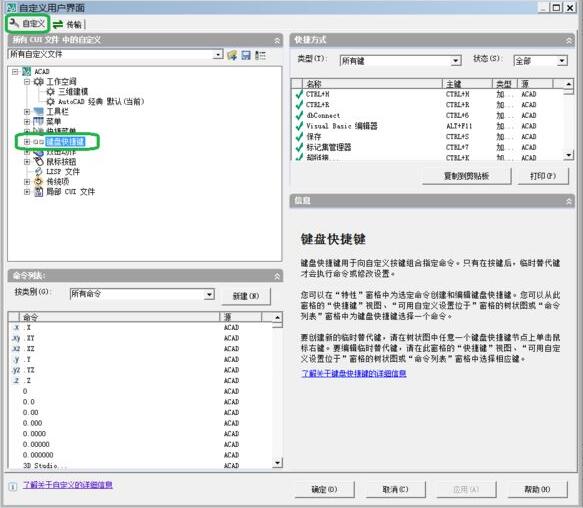Viewport: 583px width, 508px height.
Task: Open the 了解关于键盘快捷键的详细信息 link
Action: (x=354, y=373)
